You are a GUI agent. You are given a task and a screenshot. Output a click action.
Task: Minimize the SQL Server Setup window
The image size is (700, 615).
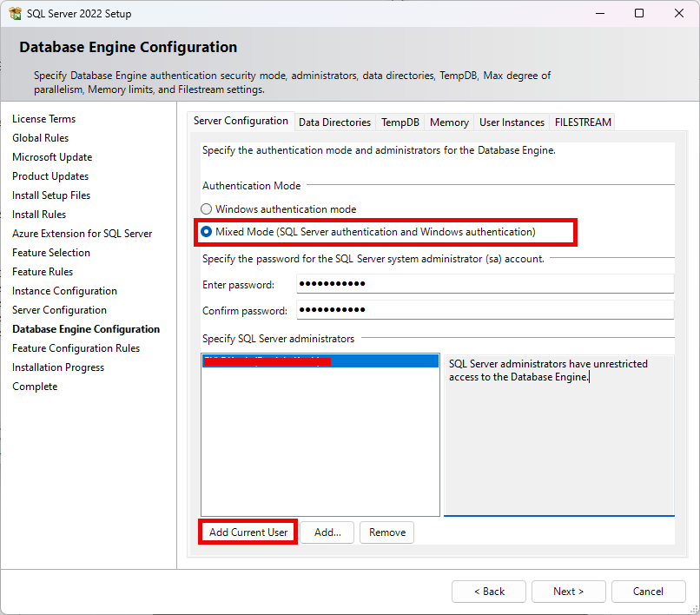(600, 13)
